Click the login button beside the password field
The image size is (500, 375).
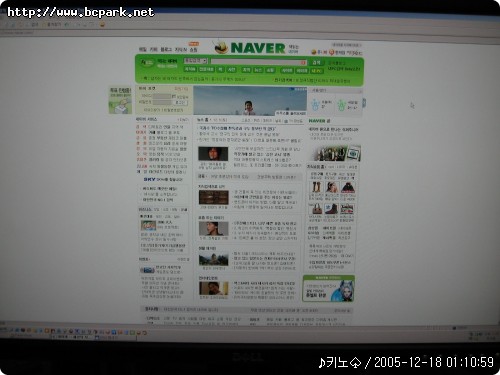(181, 102)
